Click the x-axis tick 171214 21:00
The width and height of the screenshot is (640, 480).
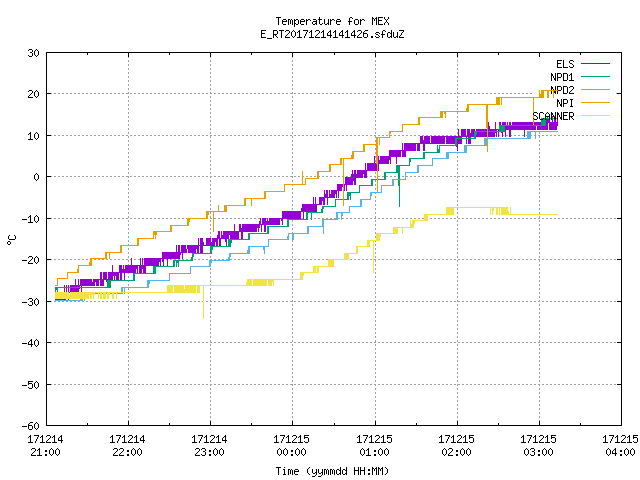[x=45, y=446]
